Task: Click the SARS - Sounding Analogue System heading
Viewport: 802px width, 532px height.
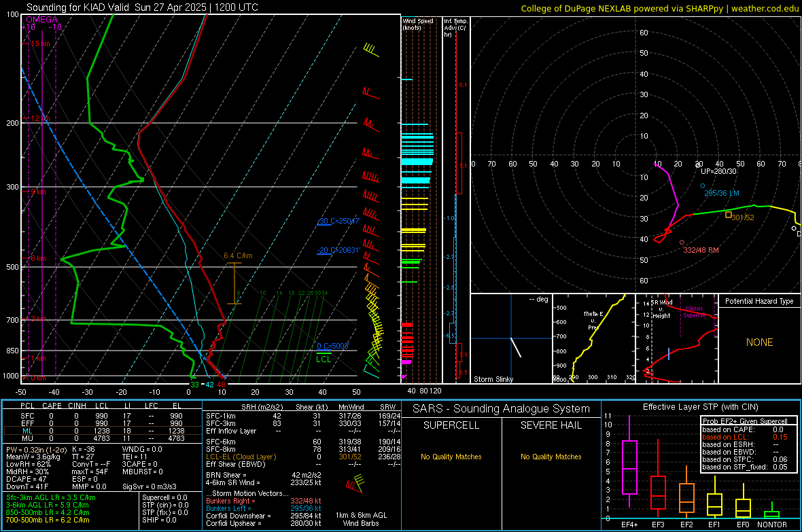Action: tap(502, 409)
